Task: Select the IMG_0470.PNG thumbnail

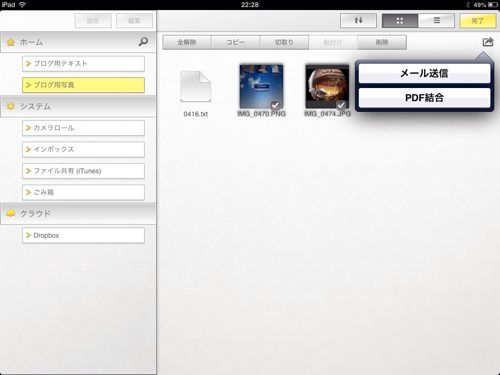Action: (261, 86)
